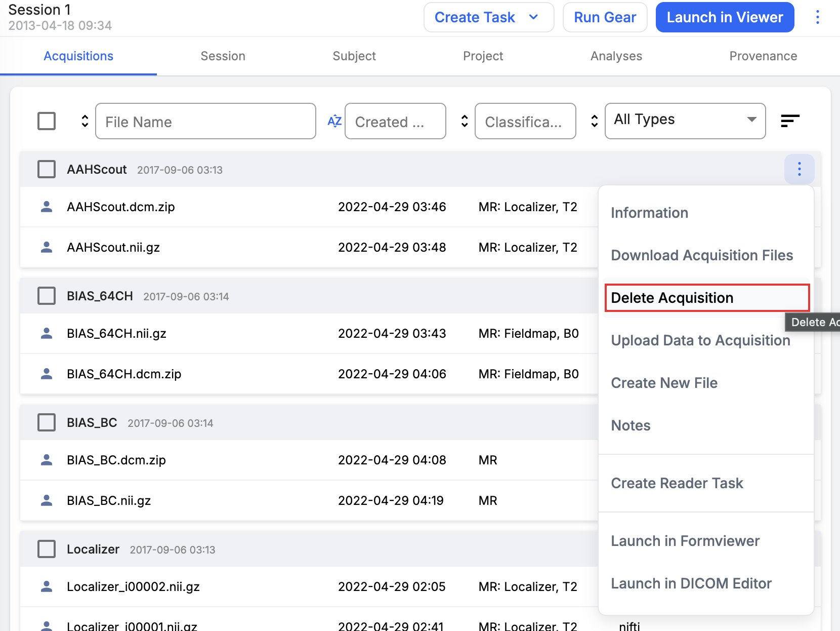This screenshot has height=631, width=840.
Task: Toggle sort arrows right of Created field
Action: point(464,121)
